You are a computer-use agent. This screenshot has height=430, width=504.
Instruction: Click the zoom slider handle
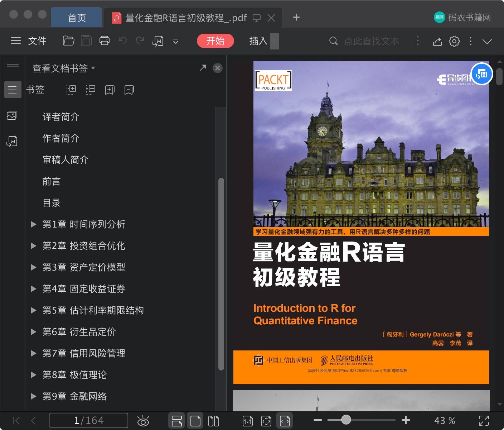click(x=346, y=420)
